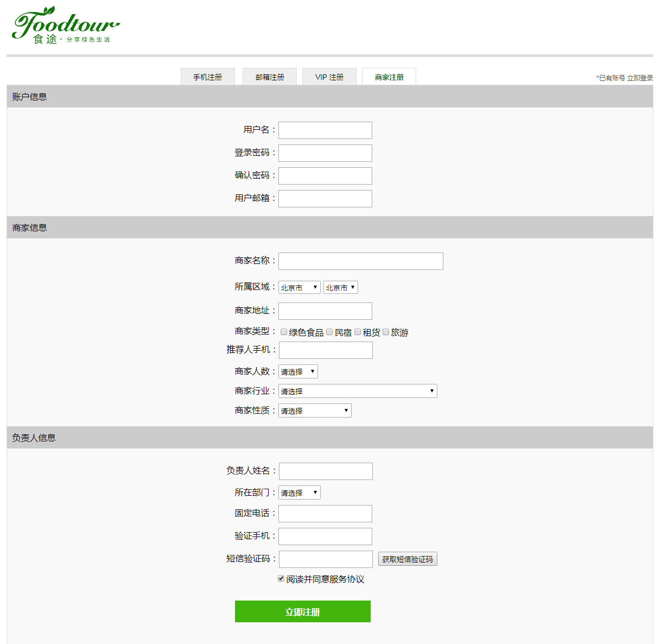Expand the 商家人数 dropdown
This screenshot has width=661, height=644.
click(298, 372)
